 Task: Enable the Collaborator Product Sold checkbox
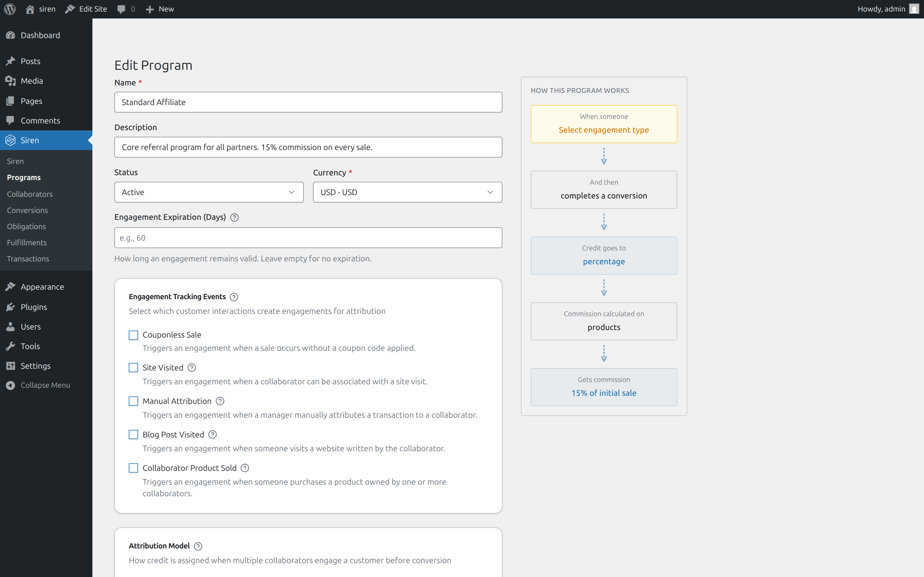133,468
